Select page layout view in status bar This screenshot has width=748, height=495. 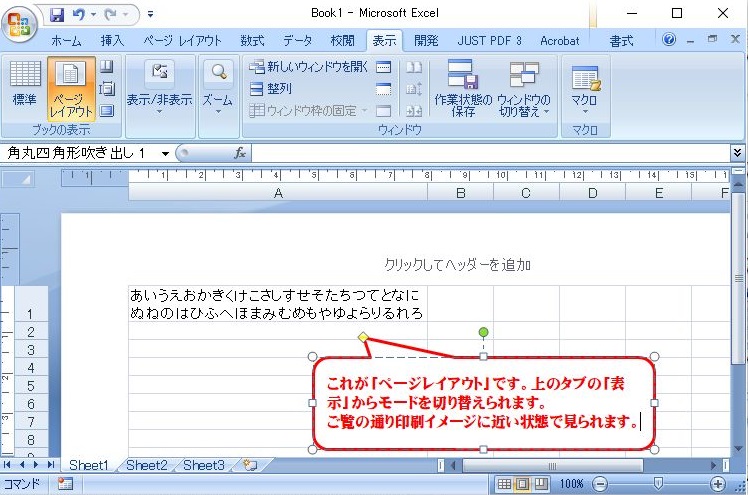pos(522,484)
